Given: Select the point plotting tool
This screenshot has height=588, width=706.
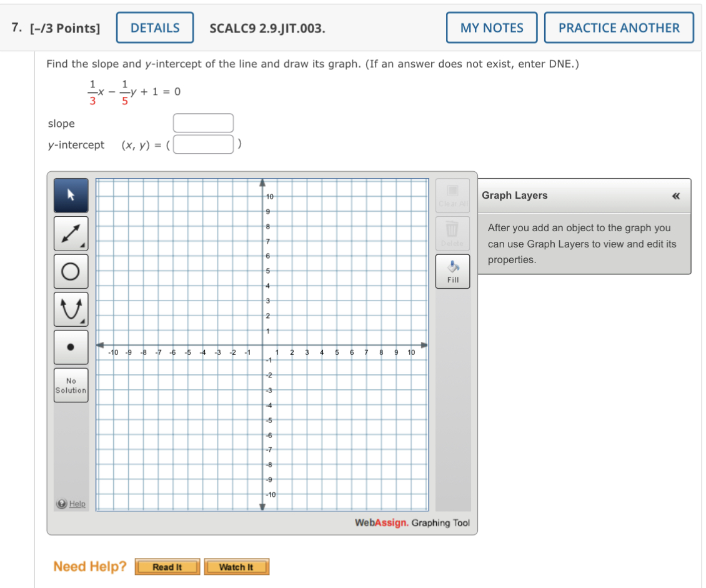Looking at the screenshot, I should pyautogui.click(x=71, y=347).
